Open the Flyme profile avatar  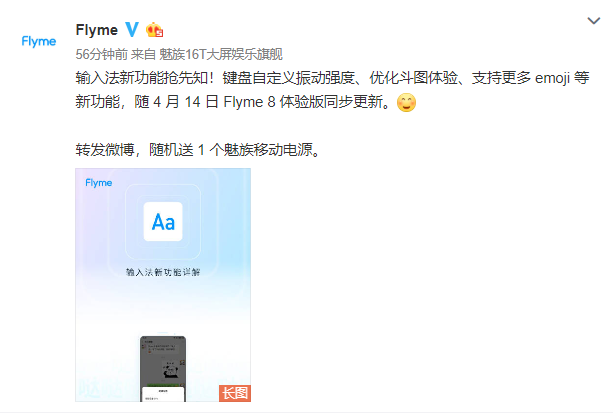[x=39, y=41]
